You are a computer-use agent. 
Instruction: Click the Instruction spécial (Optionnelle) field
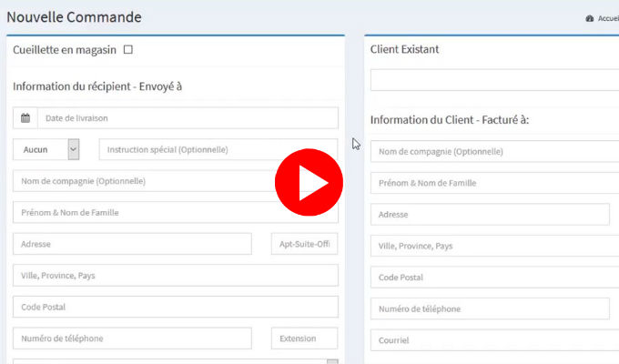pos(218,149)
